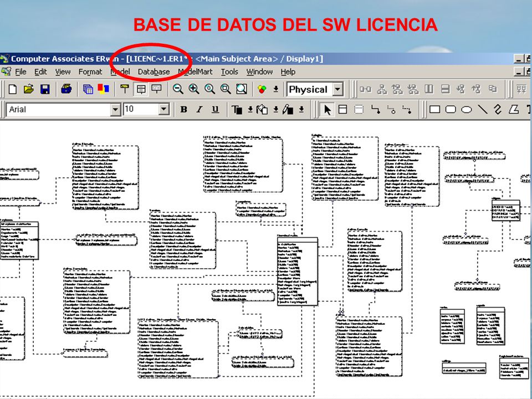The width and height of the screenshot is (532, 399).
Task: Zoom in with the plus magnifier
Action: point(194,89)
